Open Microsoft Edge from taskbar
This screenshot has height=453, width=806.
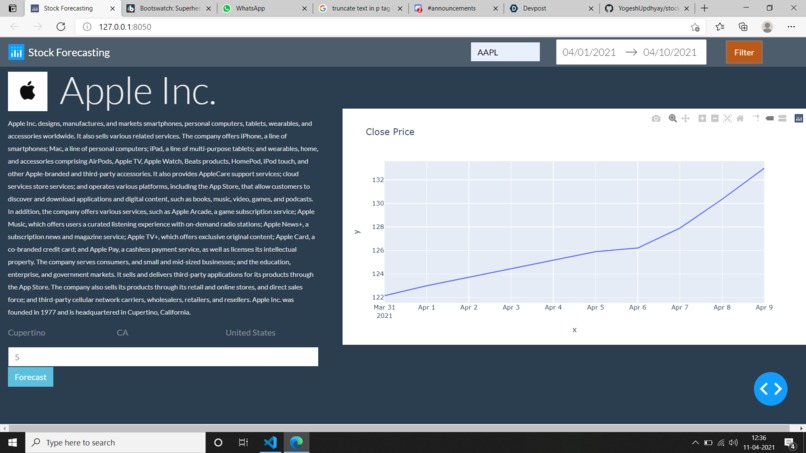(297, 442)
